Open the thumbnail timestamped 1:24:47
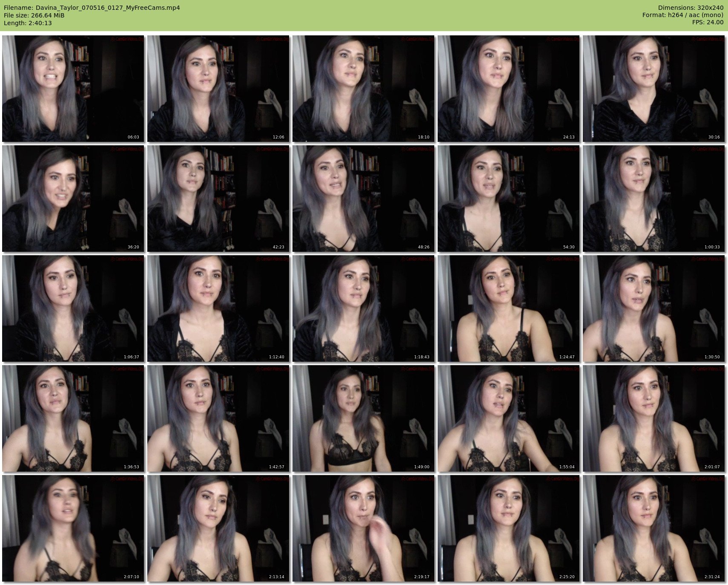This screenshot has width=728, height=585. point(508,308)
